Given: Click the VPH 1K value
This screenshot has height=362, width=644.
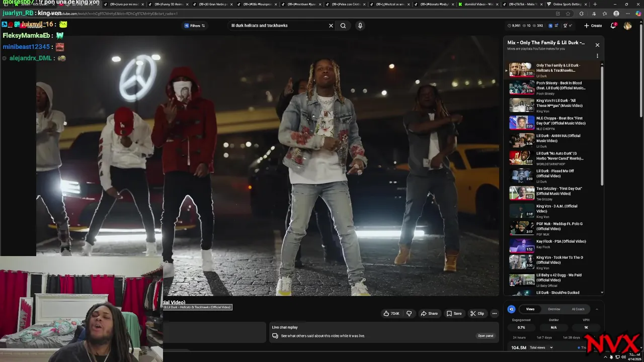Looking at the screenshot, I should click(x=586, y=327).
